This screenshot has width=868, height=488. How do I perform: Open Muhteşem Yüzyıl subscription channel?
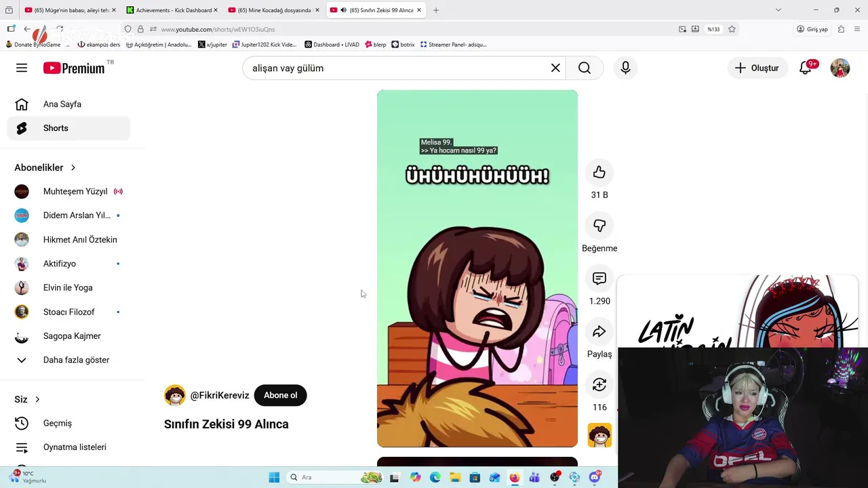(x=68, y=191)
